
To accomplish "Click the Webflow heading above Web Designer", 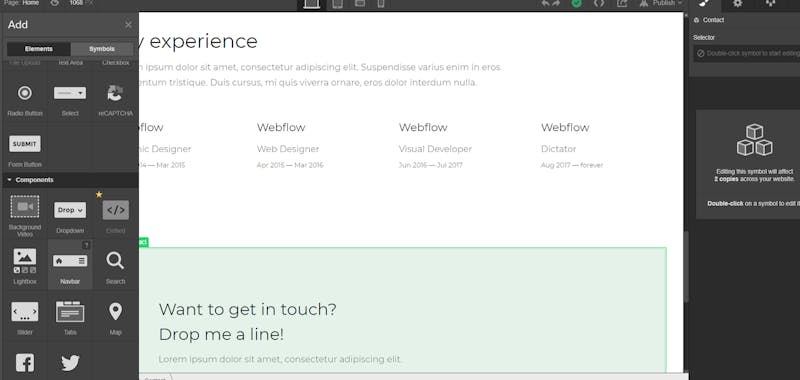I will (281, 128).
